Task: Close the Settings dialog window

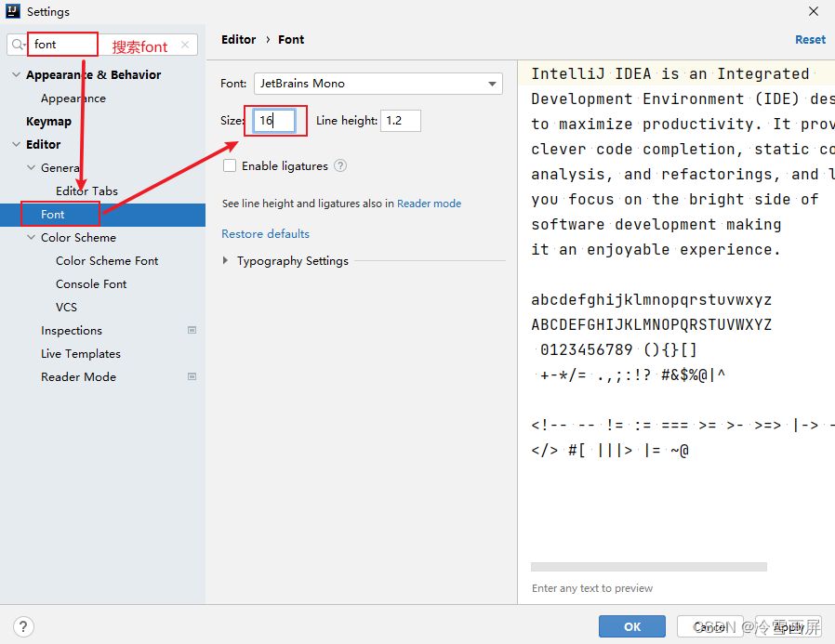Action: [x=814, y=11]
